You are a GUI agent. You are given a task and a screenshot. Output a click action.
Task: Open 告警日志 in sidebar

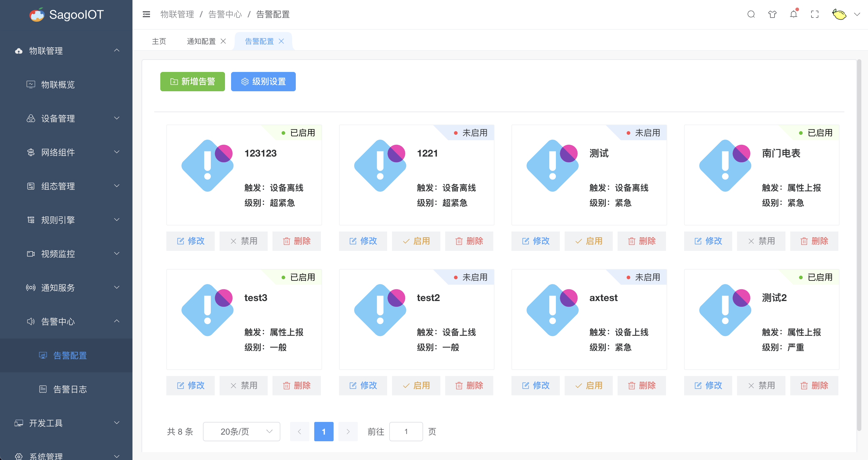pyautogui.click(x=70, y=389)
